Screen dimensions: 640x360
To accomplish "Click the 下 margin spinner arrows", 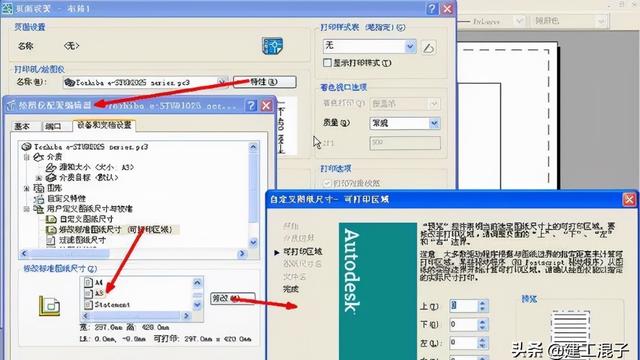I will point(483,324).
